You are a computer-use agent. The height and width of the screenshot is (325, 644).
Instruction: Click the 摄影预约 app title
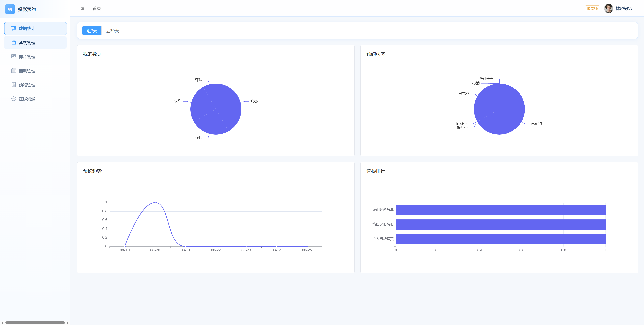tap(27, 10)
